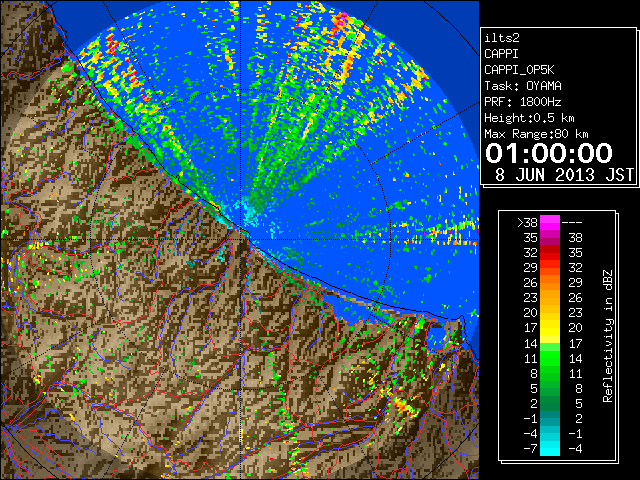This screenshot has width=640, height=480.
Task: Click the 01:00:00 timestamp
Action: coord(549,153)
